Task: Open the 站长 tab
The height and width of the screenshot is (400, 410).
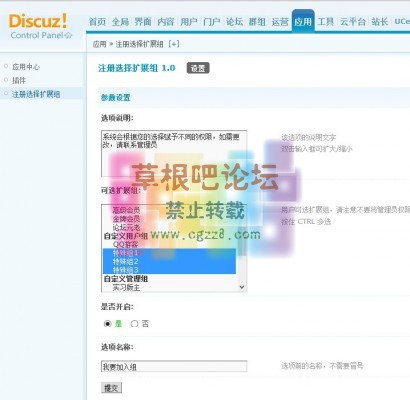Action: tap(380, 22)
